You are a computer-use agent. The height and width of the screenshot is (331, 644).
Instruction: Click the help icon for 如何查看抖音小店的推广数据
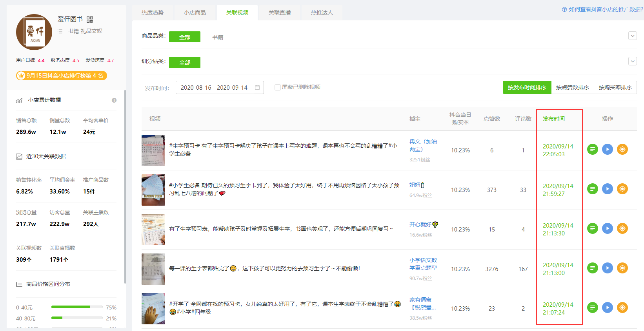pyautogui.click(x=564, y=9)
